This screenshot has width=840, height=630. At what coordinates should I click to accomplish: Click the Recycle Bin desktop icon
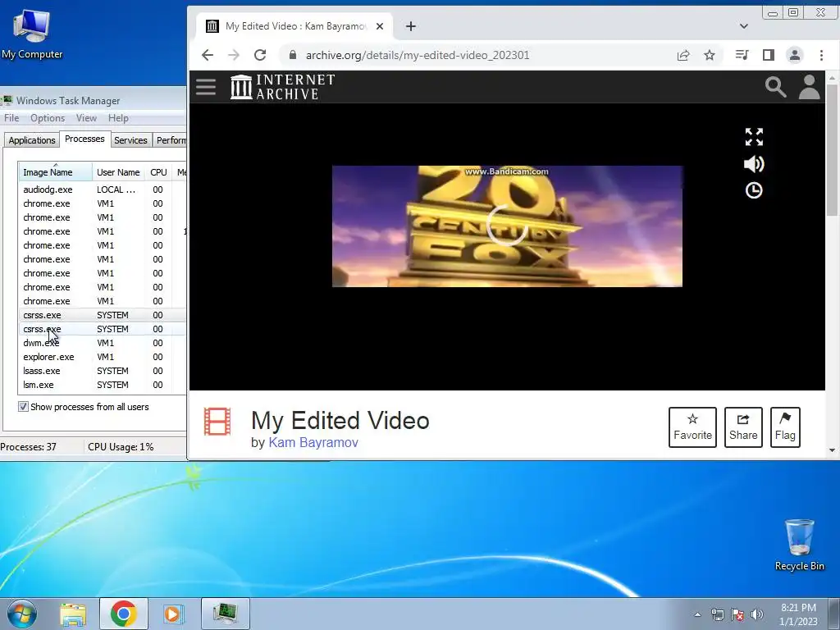[x=799, y=545]
